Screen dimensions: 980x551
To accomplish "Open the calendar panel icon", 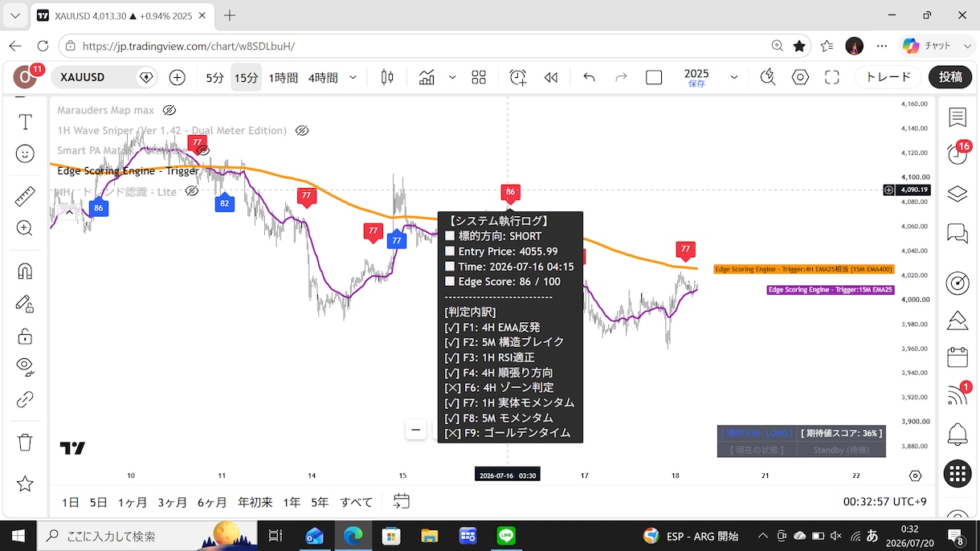I will (958, 357).
